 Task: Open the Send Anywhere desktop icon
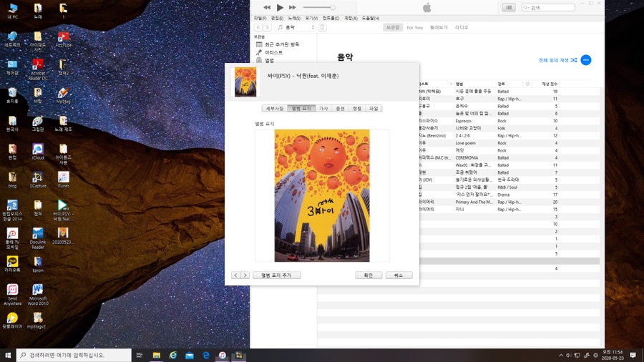(x=12, y=295)
